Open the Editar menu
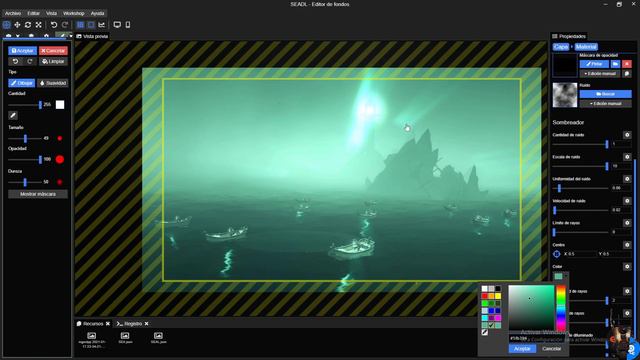 33,13
